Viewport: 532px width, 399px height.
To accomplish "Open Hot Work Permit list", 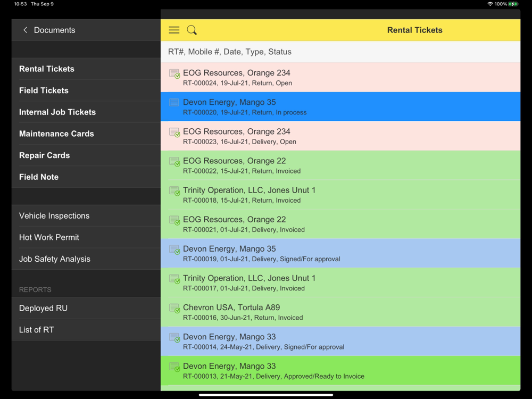I will coord(86,237).
